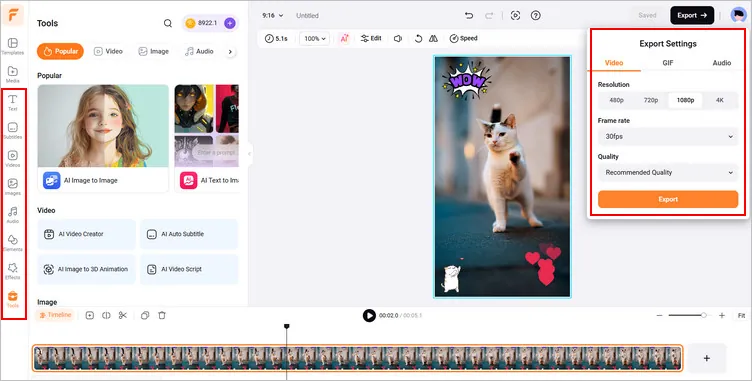Image resolution: width=752 pixels, height=381 pixels.
Task: Open AI Image to 3D Animation tool
Action: click(87, 269)
